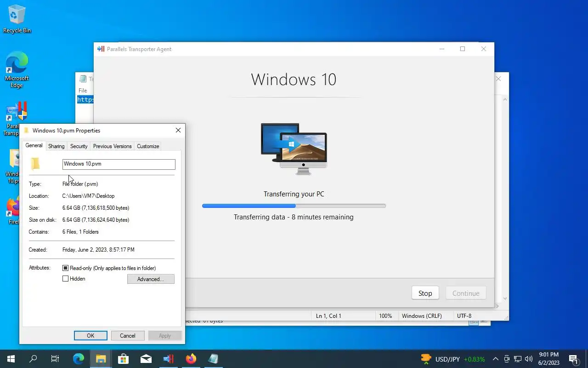Click 'Windows (CRLF)' status entry
The image size is (588, 368).
[422, 316]
